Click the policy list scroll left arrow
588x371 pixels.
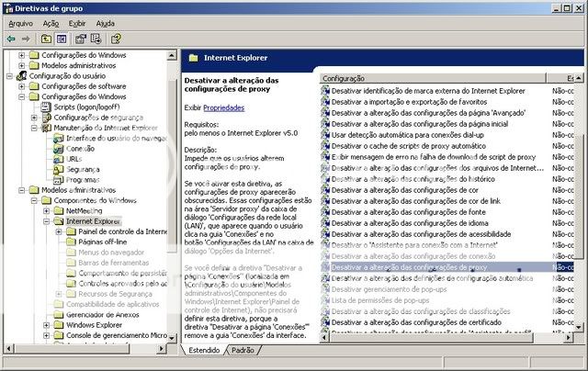(324, 338)
